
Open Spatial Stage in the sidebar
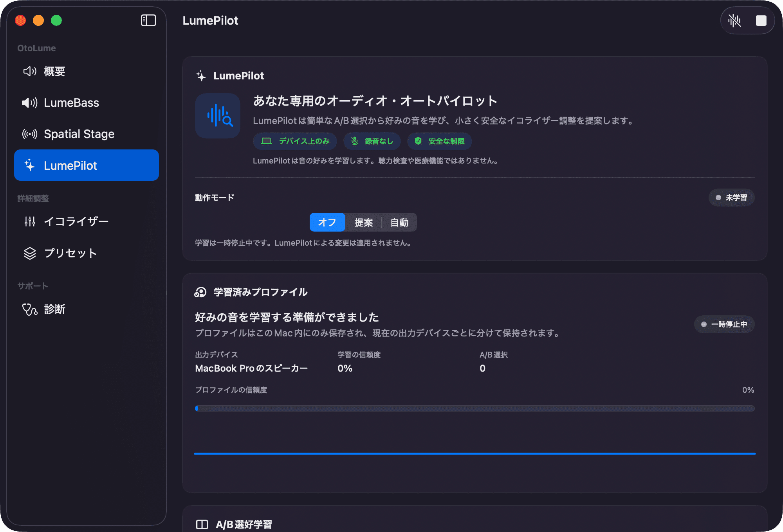pyautogui.click(x=87, y=134)
